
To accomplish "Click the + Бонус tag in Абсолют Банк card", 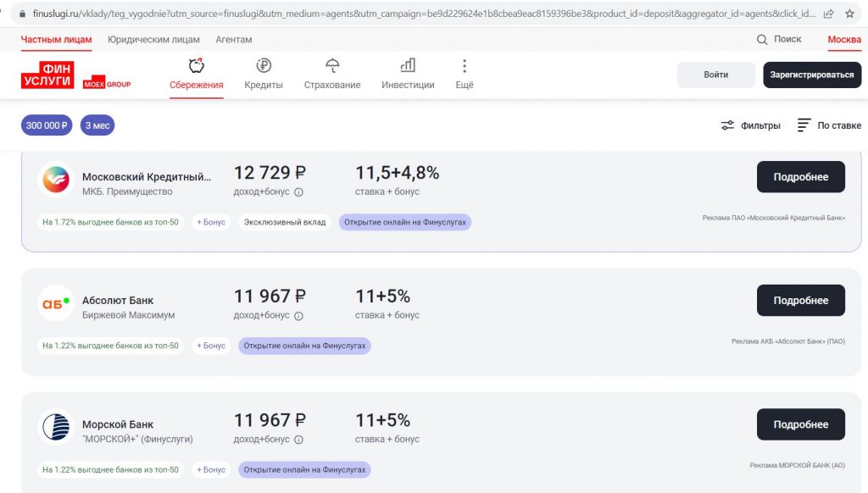I will point(211,346).
